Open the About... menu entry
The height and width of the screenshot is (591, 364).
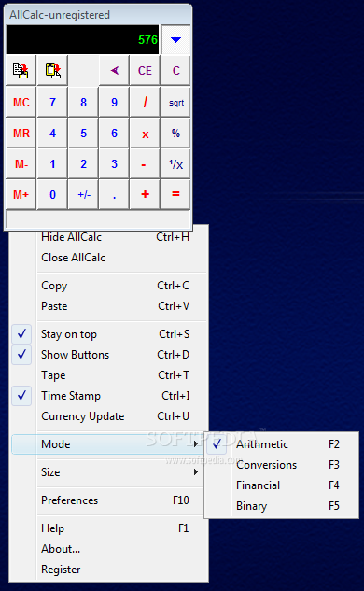[x=109, y=549]
